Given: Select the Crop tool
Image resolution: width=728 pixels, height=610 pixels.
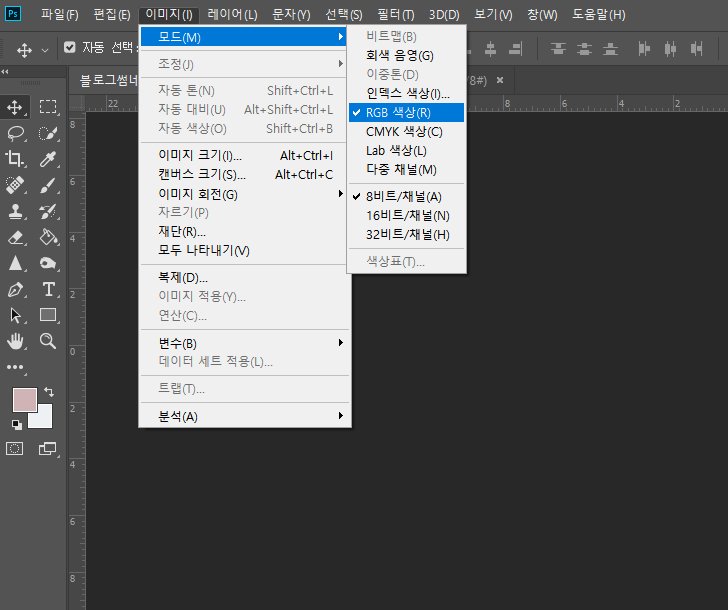Looking at the screenshot, I should pyautogui.click(x=16, y=159).
